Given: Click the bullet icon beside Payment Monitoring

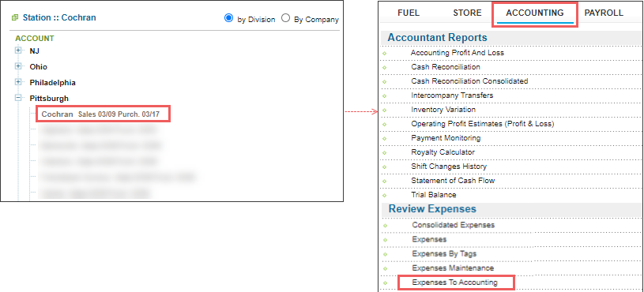Looking at the screenshot, I should pyautogui.click(x=385, y=138).
